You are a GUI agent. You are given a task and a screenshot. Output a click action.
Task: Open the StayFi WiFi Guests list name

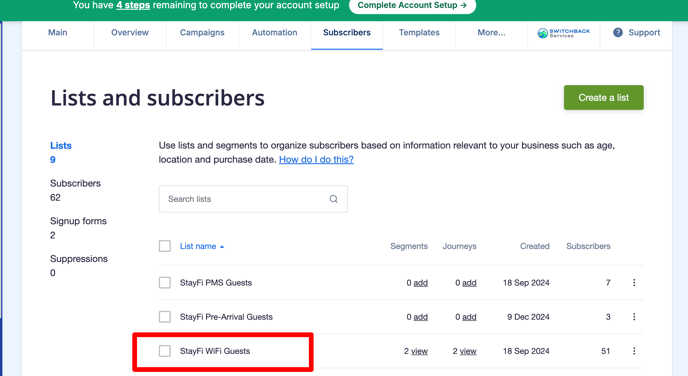click(x=215, y=351)
